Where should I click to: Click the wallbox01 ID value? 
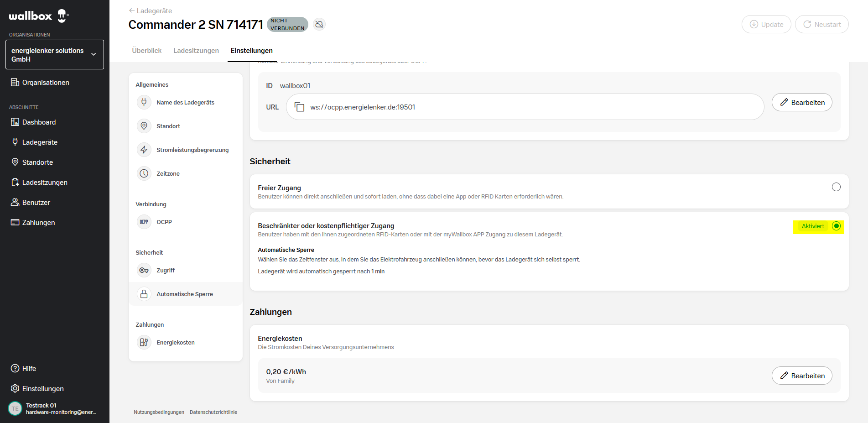point(295,86)
